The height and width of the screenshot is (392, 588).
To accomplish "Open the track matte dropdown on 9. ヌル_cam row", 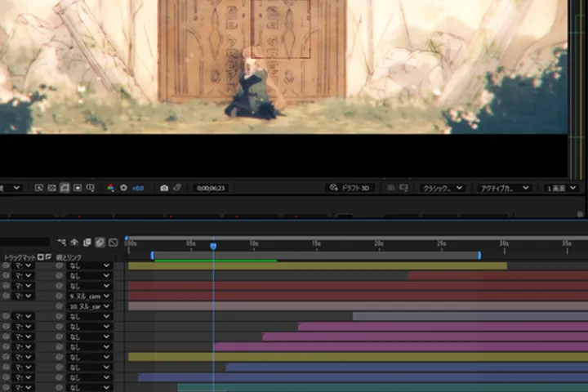I will pos(23,296).
